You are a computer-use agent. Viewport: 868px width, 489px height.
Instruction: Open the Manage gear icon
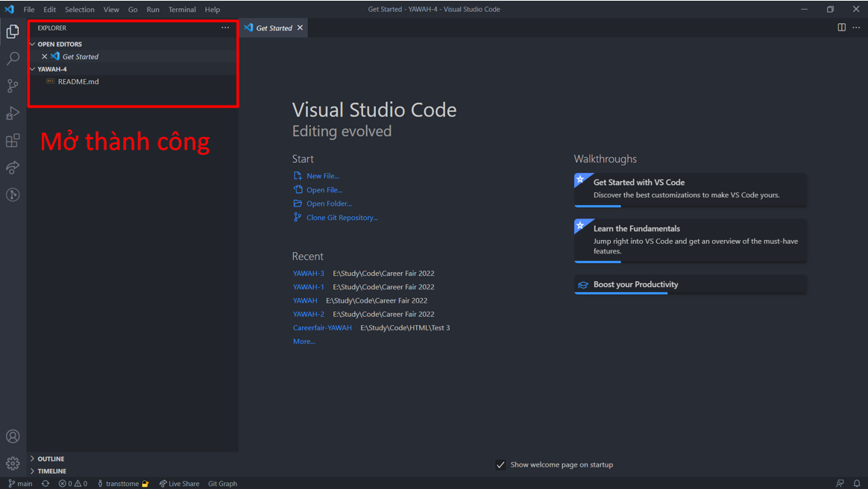pyautogui.click(x=13, y=463)
